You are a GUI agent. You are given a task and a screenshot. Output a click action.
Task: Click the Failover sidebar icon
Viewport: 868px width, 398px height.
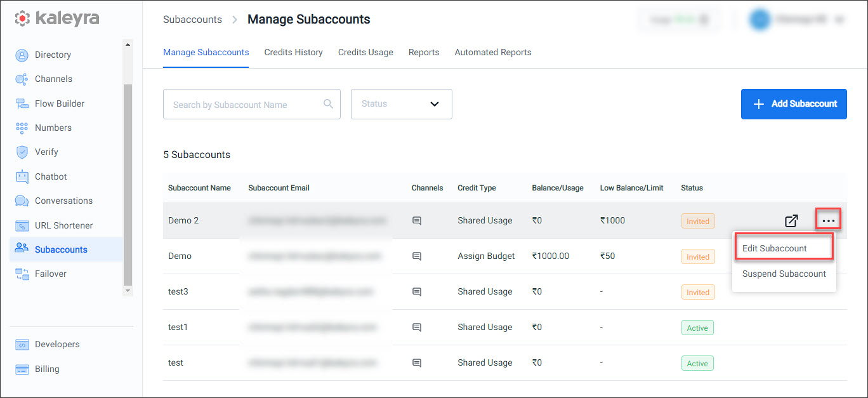22,274
